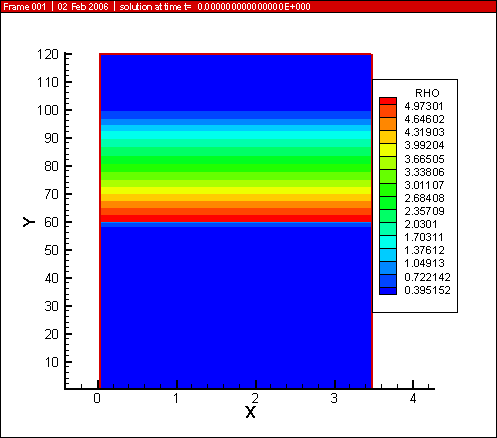497x438 pixels.
Task: Click the Y axis title
Action: click(29, 222)
